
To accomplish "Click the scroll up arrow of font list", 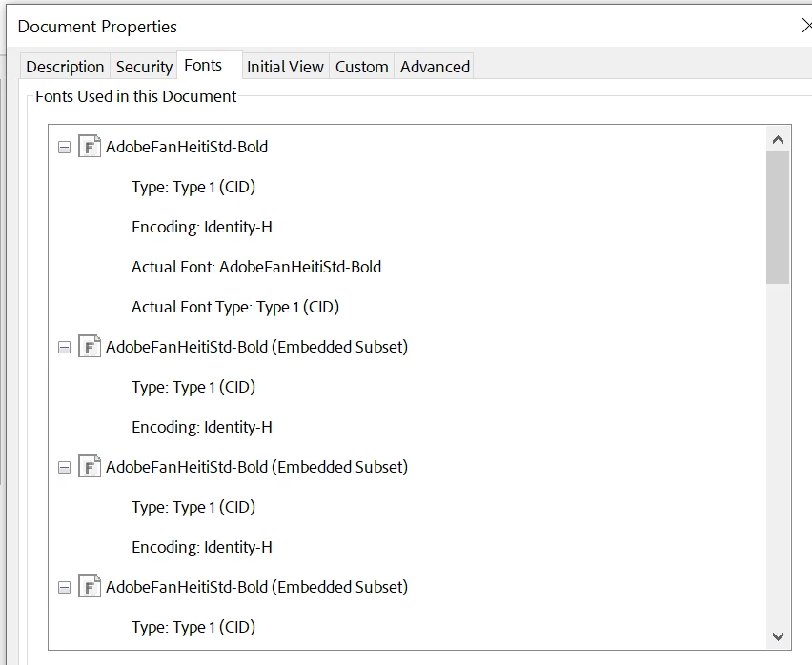I will tap(778, 140).
